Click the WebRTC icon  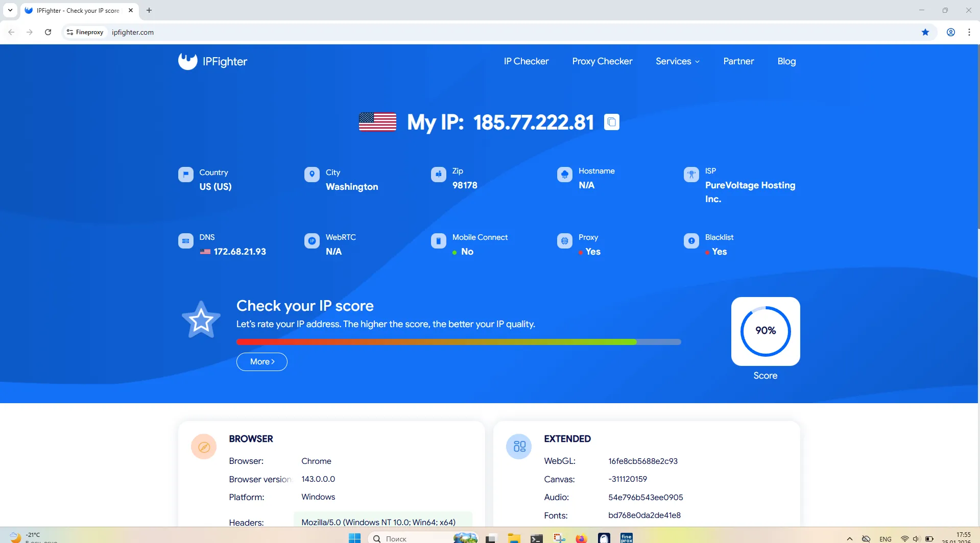(312, 241)
